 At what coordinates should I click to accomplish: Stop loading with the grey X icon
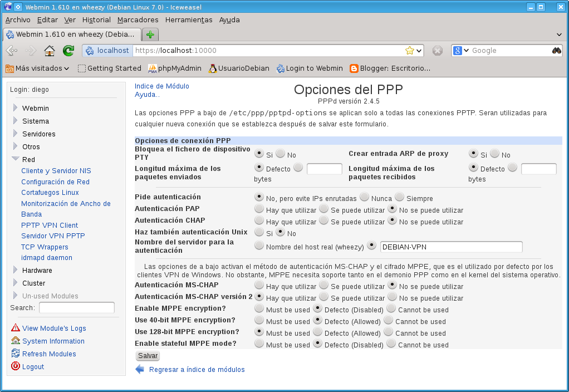click(437, 51)
